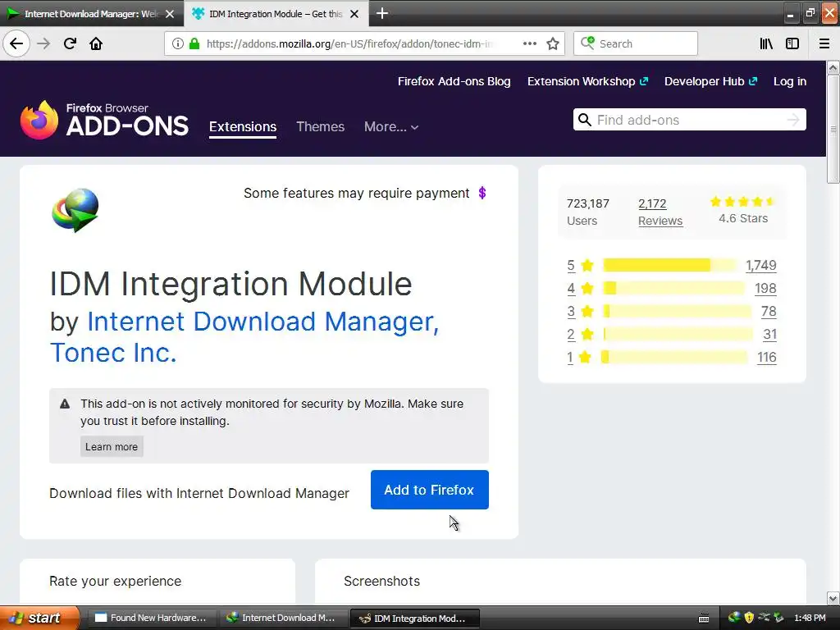840x630 pixels.
Task: Click Log in
Action: pyautogui.click(x=790, y=81)
